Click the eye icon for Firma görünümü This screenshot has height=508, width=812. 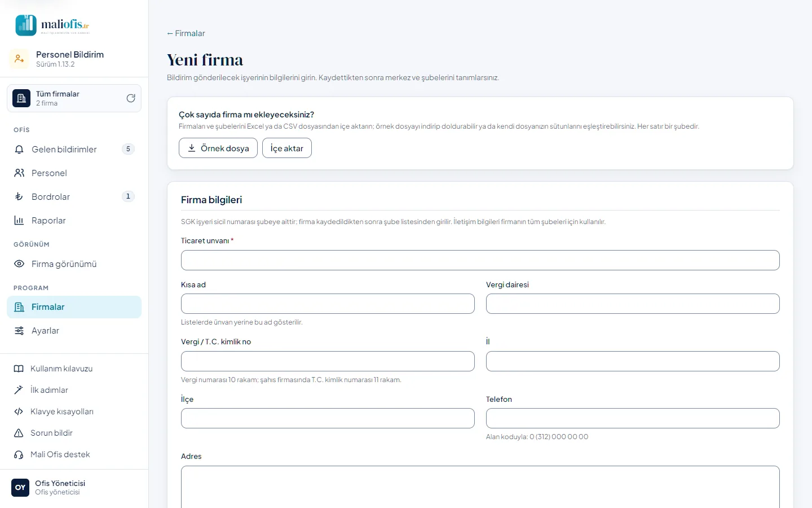19,264
